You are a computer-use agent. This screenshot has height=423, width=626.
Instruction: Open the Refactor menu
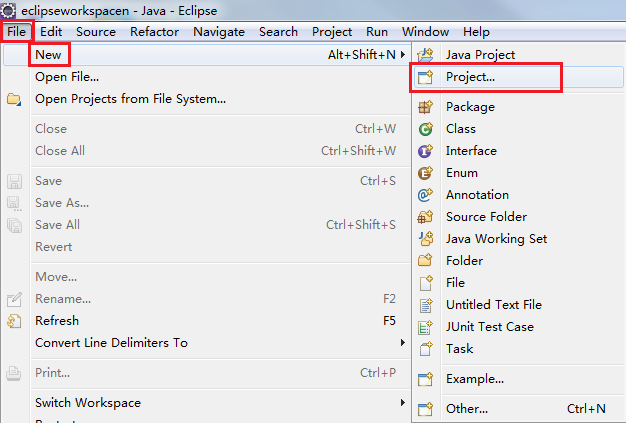pyautogui.click(x=154, y=32)
